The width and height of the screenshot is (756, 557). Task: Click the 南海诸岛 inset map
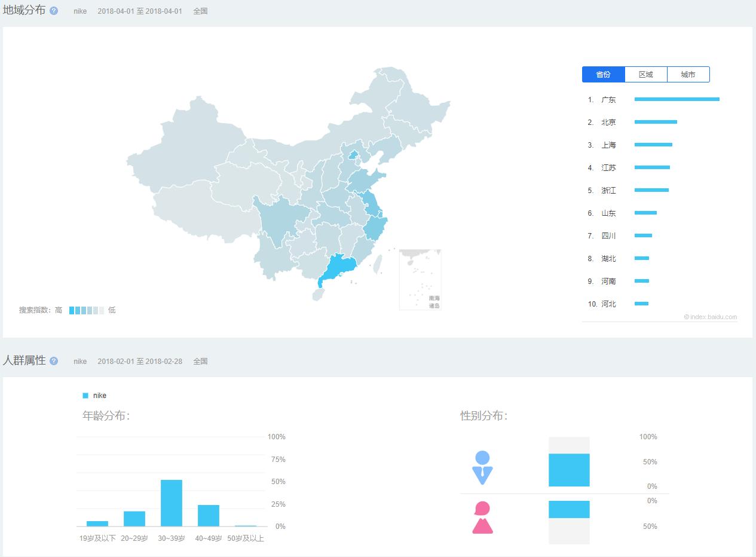click(420, 279)
